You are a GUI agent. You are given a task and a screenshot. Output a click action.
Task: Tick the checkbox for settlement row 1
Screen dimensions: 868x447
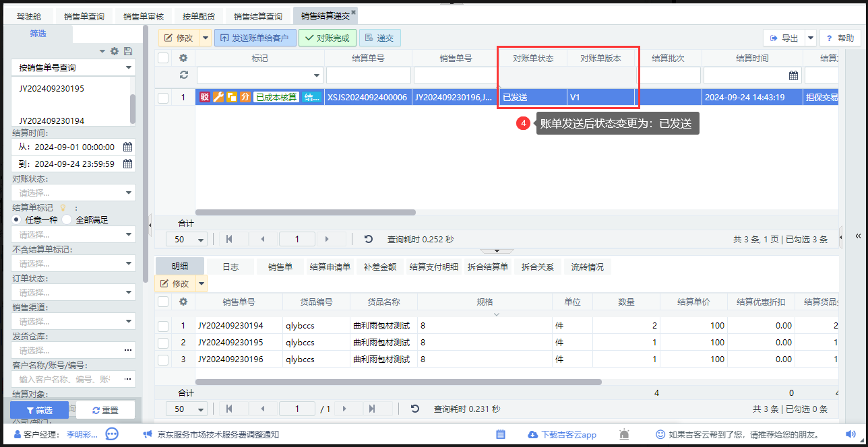pos(163,98)
